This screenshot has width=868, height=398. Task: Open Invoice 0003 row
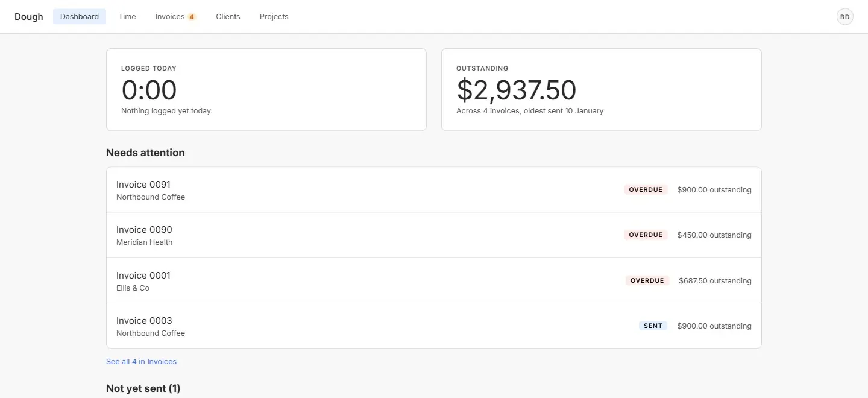click(434, 326)
